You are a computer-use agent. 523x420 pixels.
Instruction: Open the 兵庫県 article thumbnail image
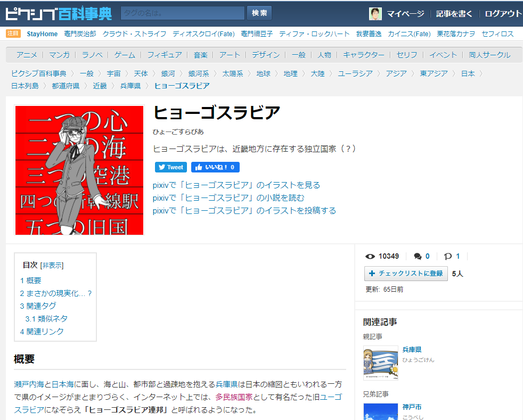(x=381, y=362)
